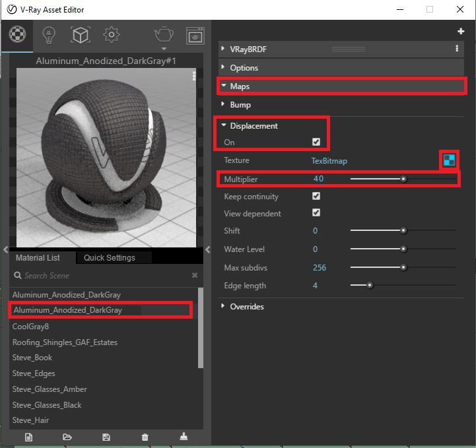Click the Water Level value field
The width and height of the screenshot is (476, 448).
coord(315,249)
